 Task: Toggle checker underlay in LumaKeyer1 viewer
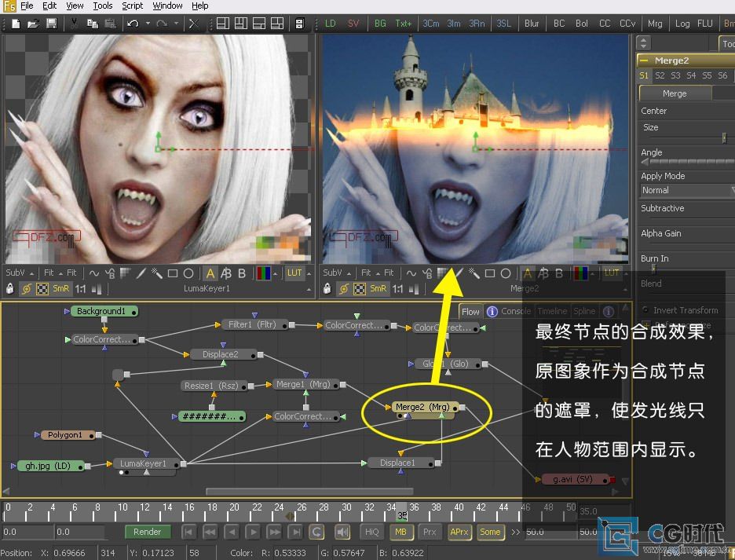[42, 289]
